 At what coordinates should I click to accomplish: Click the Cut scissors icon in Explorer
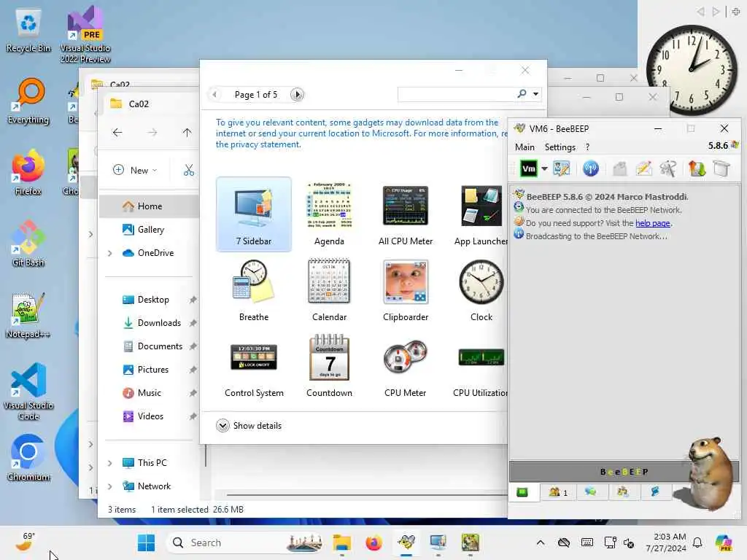[x=189, y=170]
